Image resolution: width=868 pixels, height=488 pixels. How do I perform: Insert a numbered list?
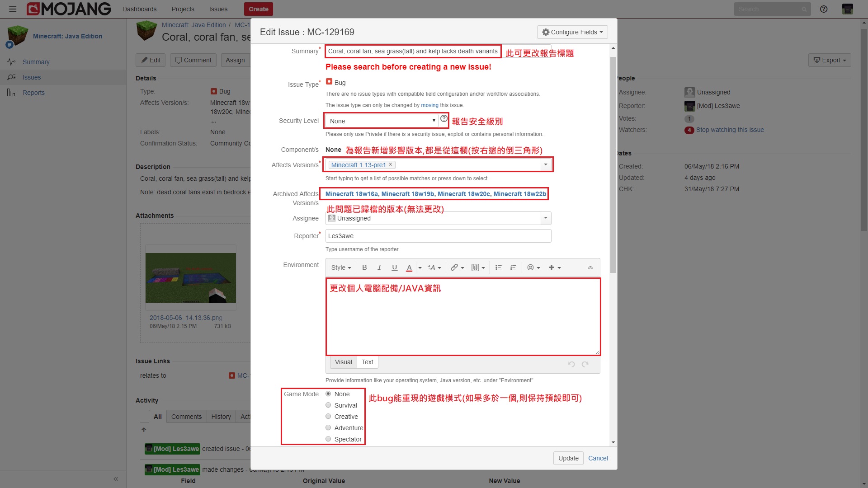click(x=513, y=267)
